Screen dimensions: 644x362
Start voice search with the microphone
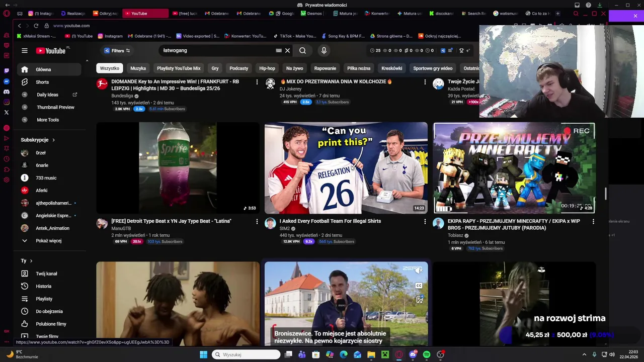tap(324, 50)
